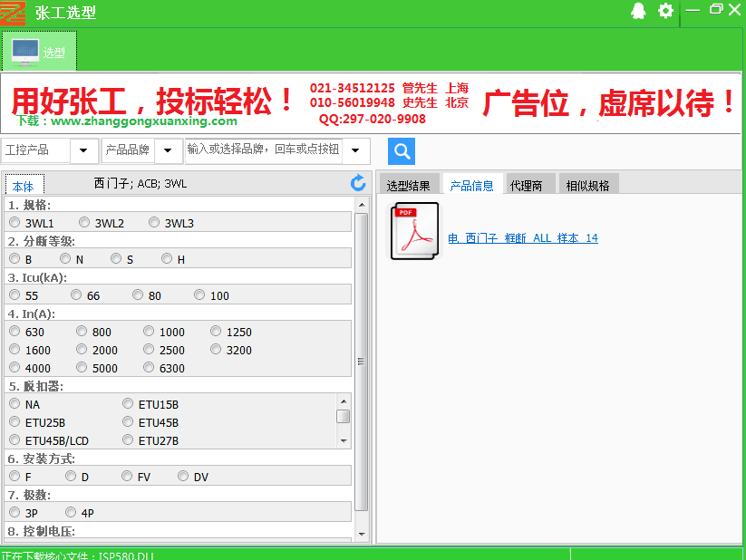Screen dimensions: 746x560
Task: Select rated current 3200
Action: 216,349
